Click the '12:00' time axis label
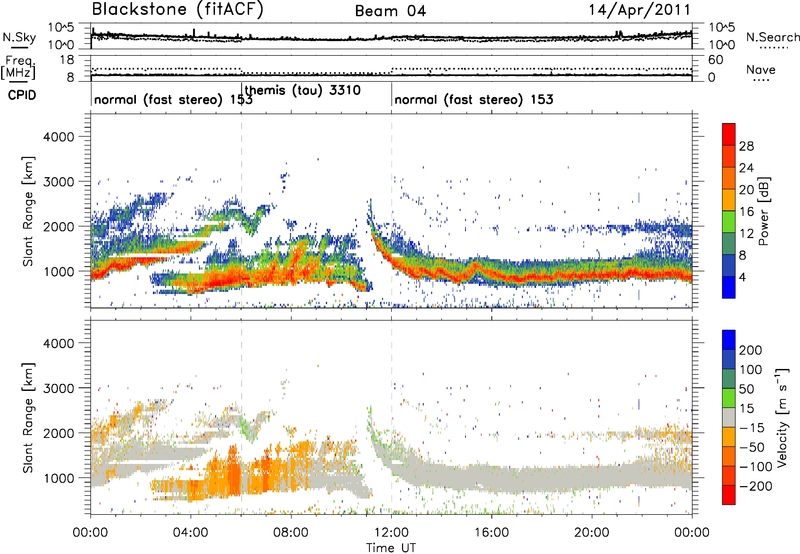 click(391, 533)
